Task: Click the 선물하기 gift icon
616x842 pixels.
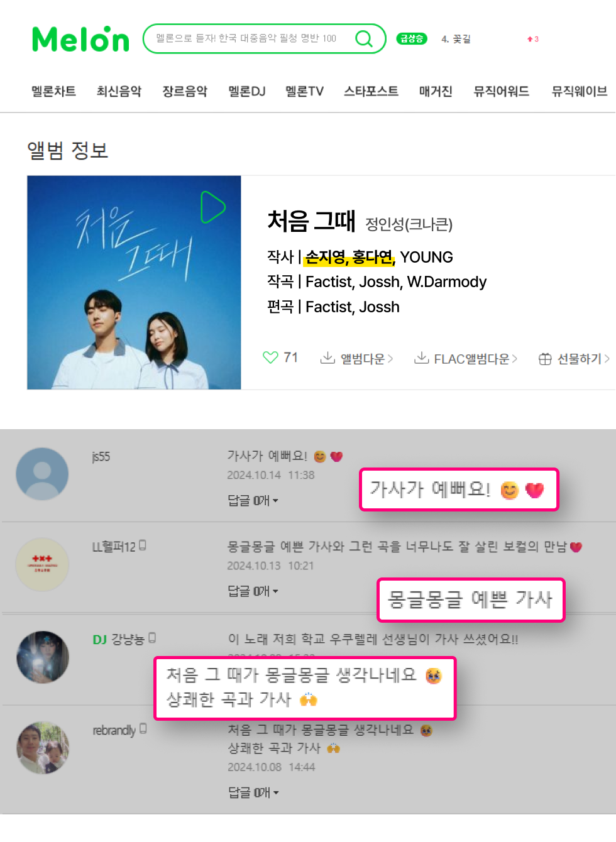Action: point(545,359)
